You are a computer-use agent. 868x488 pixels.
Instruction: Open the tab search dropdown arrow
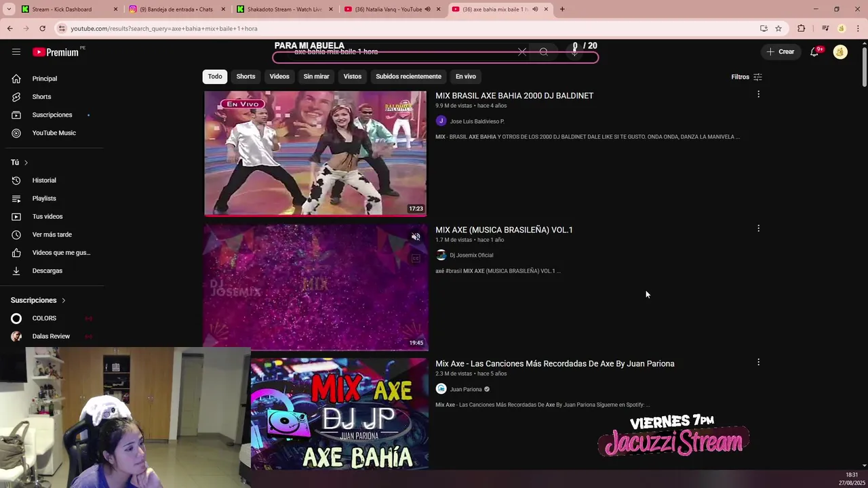point(9,9)
